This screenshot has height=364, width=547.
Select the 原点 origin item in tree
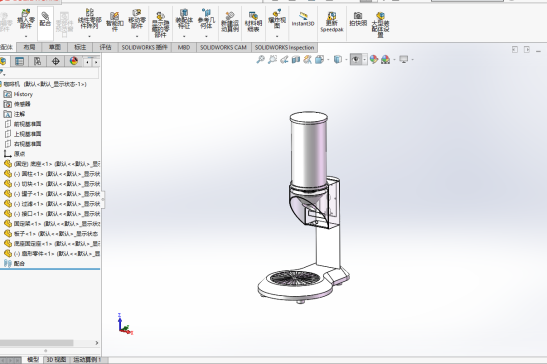click(x=15, y=154)
